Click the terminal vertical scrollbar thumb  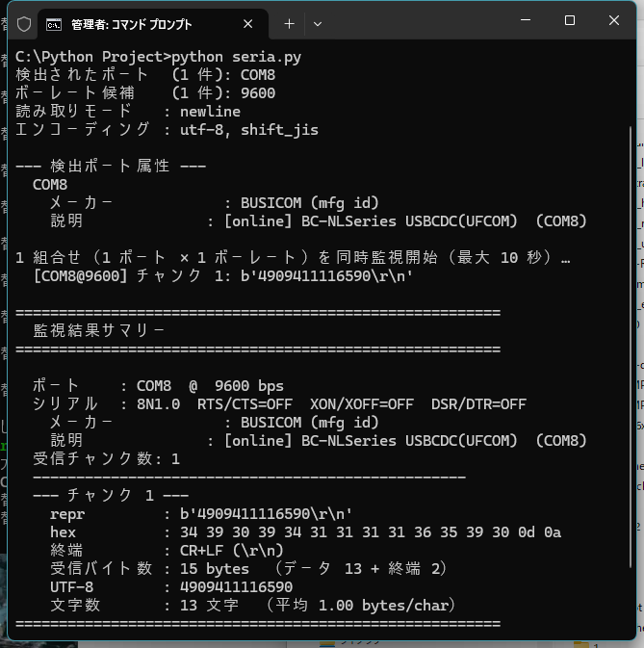tap(631, 348)
